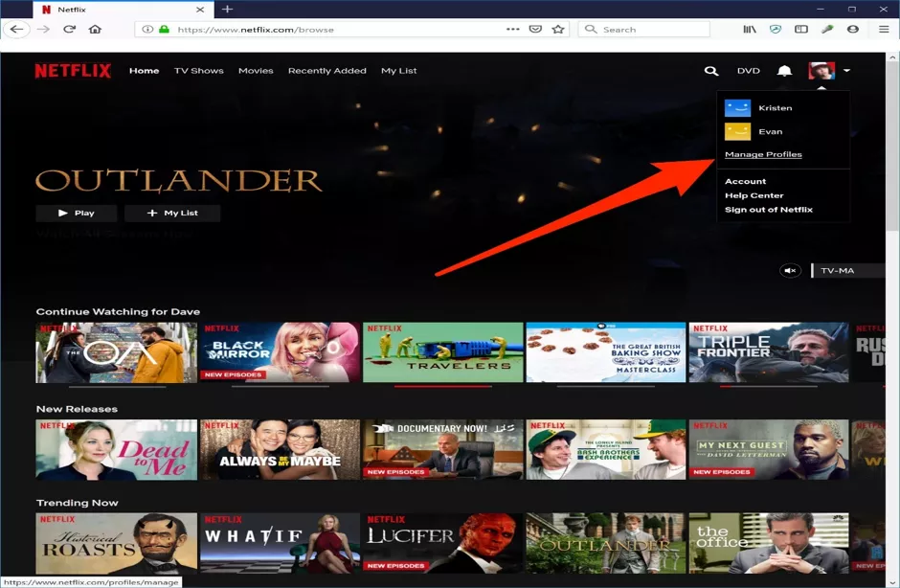Open the notifications bell
Screen dimensions: 900x588
pos(783,70)
